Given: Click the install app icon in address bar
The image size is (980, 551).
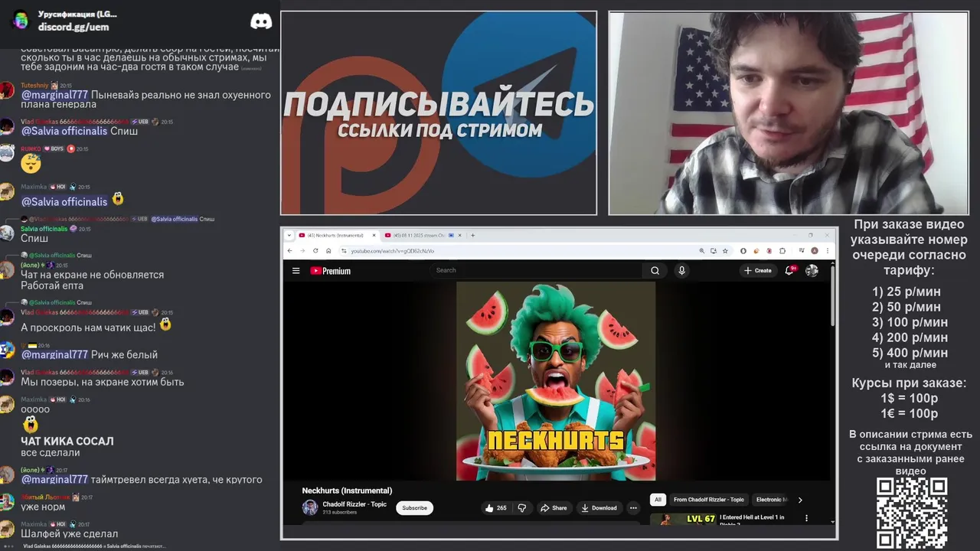Looking at the screenshot, I should click(714, 251).
